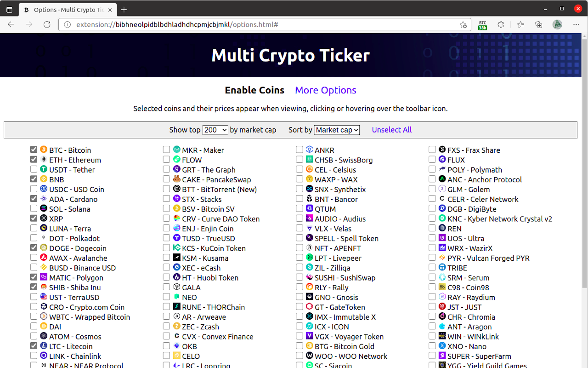The width and height of the screenshot is (588, 368).
Task: Click the Zcash ZEC logo icon
Action: pyautogui.click(x=176, y=326)
